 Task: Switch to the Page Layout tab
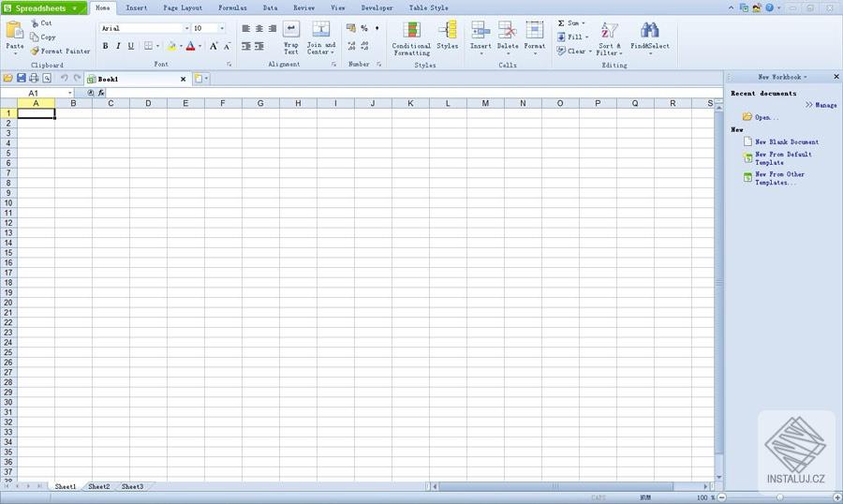click(183, 7)
